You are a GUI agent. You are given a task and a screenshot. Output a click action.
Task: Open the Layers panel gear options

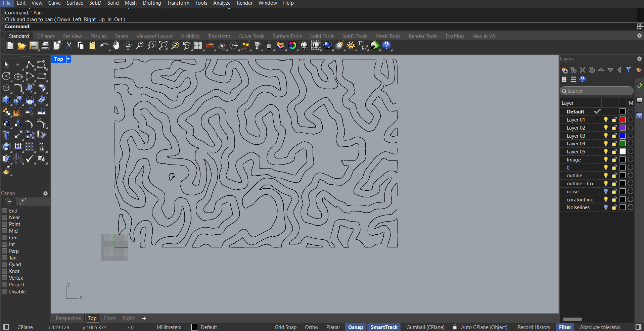point(639,59)
